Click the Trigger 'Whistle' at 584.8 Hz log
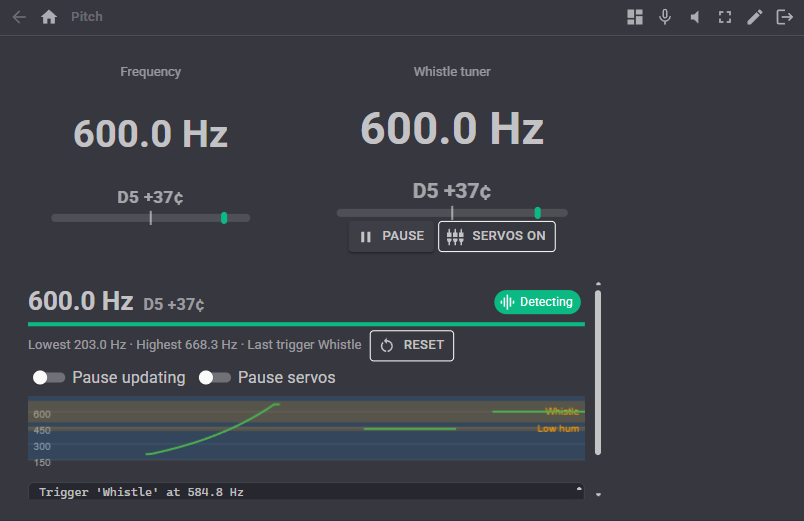 tap(142, 492)
